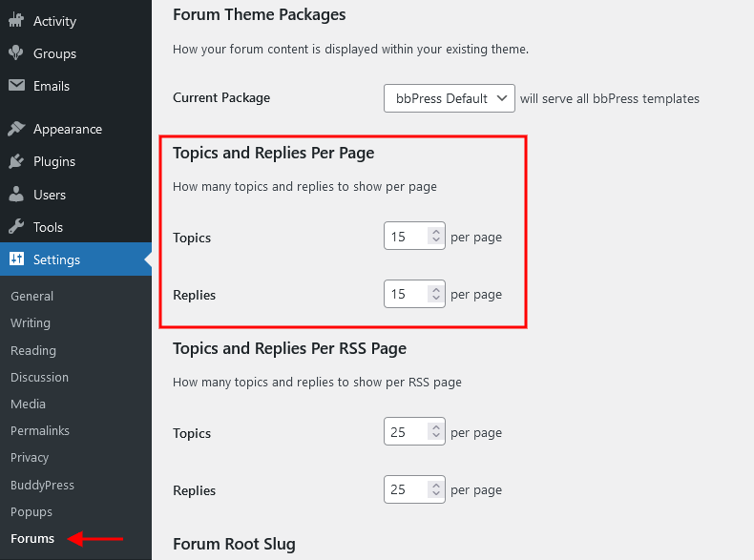Click the Users person icon

click(16, 195)
